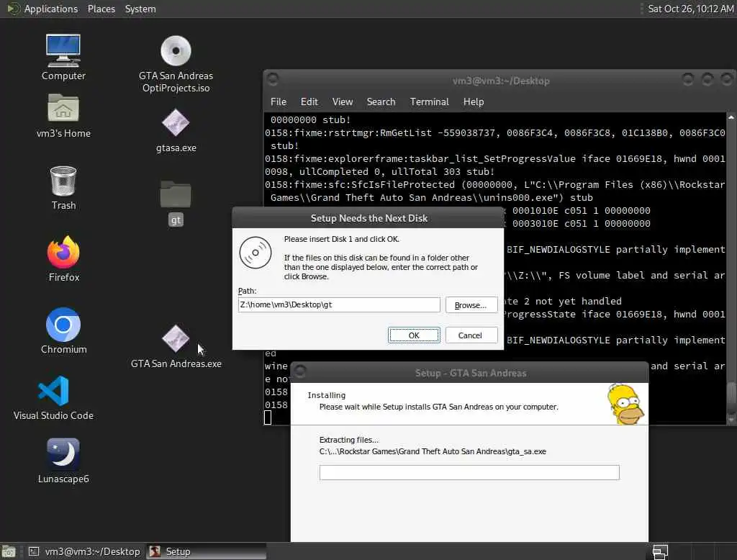Image resolution: width=737 pixels, height=560 pixels.
Task: Click the Setup Needs the Next Disk title
Action: point(369,218)
